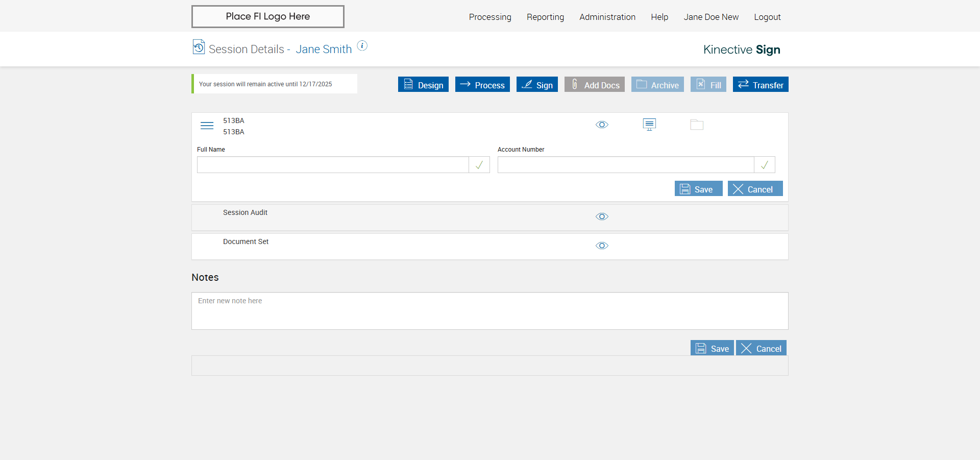Open the Jane Doe New user menu

pos(710,17)
